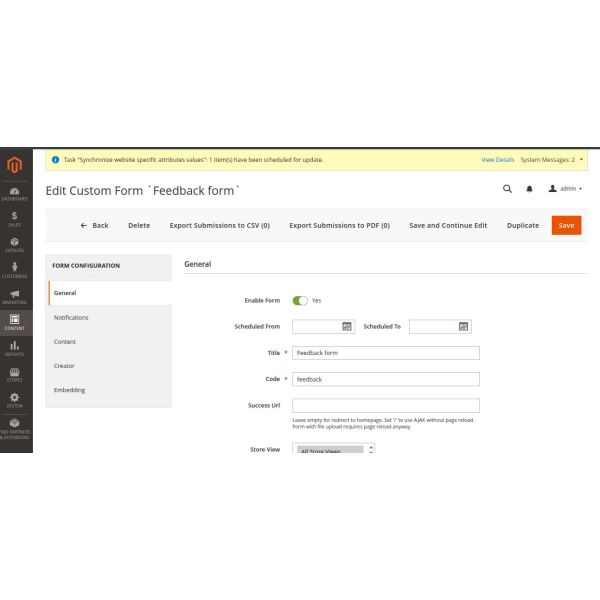Open the Sales sidebar menu

[15, 219]
